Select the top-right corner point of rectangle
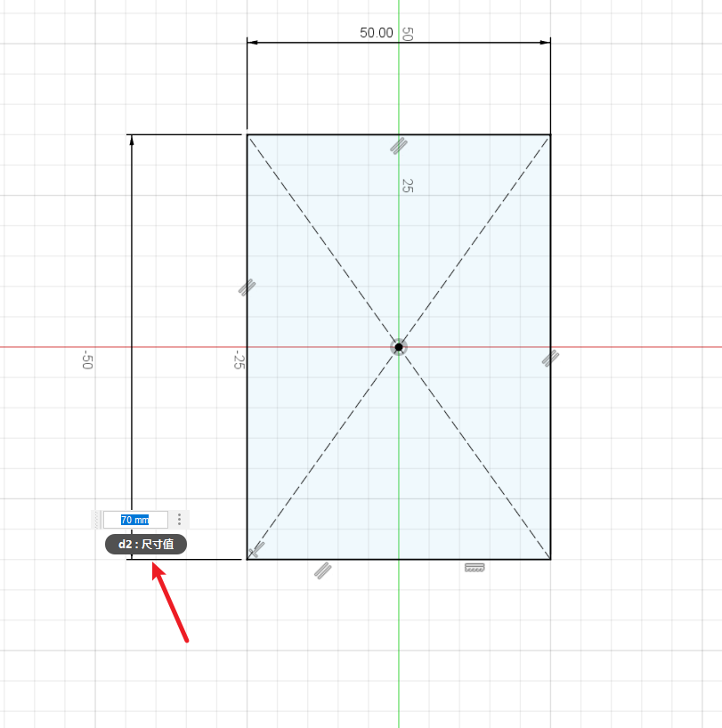 pos(550,135)
